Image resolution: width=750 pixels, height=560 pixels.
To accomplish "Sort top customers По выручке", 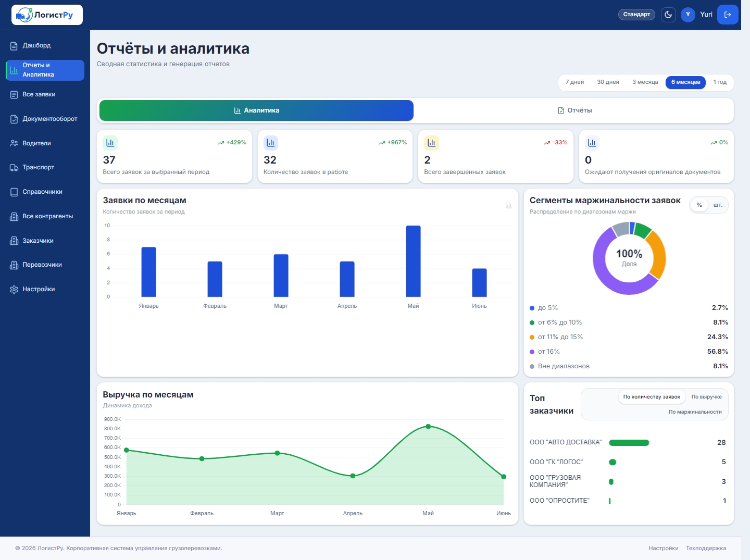I will pyautogui.click(x=706, y=397).
